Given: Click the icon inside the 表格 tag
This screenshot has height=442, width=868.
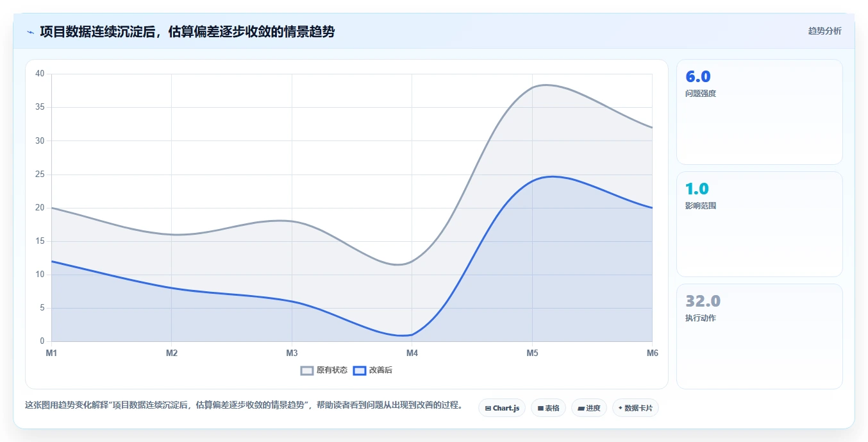Looking at the screenshot, I should coord(540,408).
